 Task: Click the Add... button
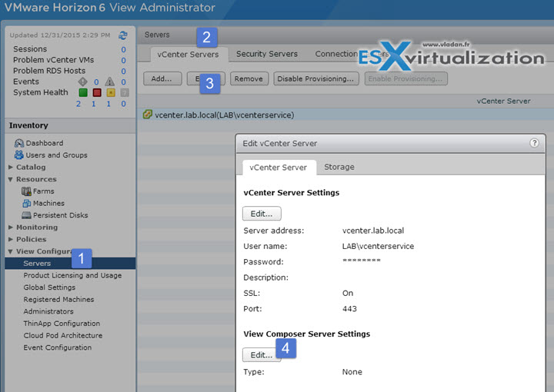pos(162,78)
